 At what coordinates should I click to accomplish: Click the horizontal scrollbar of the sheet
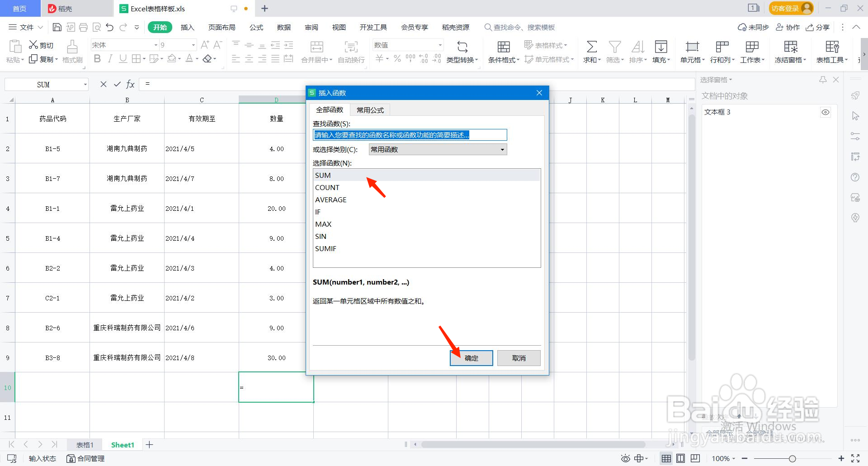click(x=533, y=444)
